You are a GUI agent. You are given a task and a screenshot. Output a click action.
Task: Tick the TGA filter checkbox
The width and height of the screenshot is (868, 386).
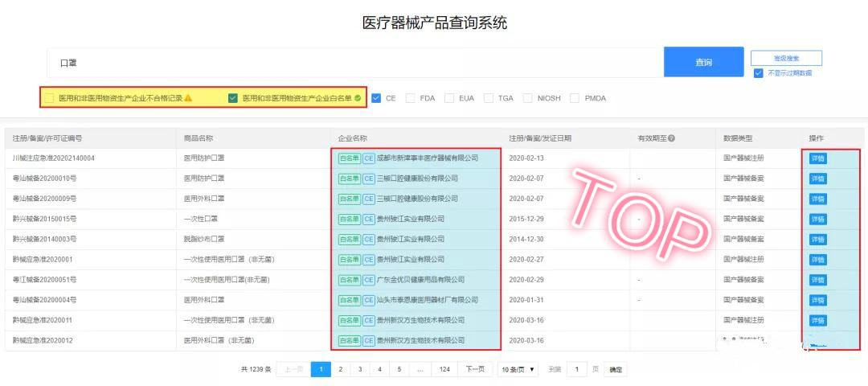[489, 98]
